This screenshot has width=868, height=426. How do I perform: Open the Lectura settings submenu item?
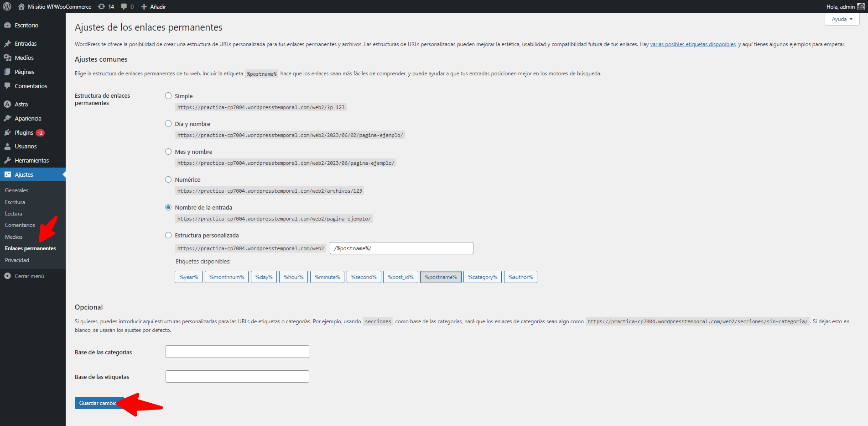(14, 214)
